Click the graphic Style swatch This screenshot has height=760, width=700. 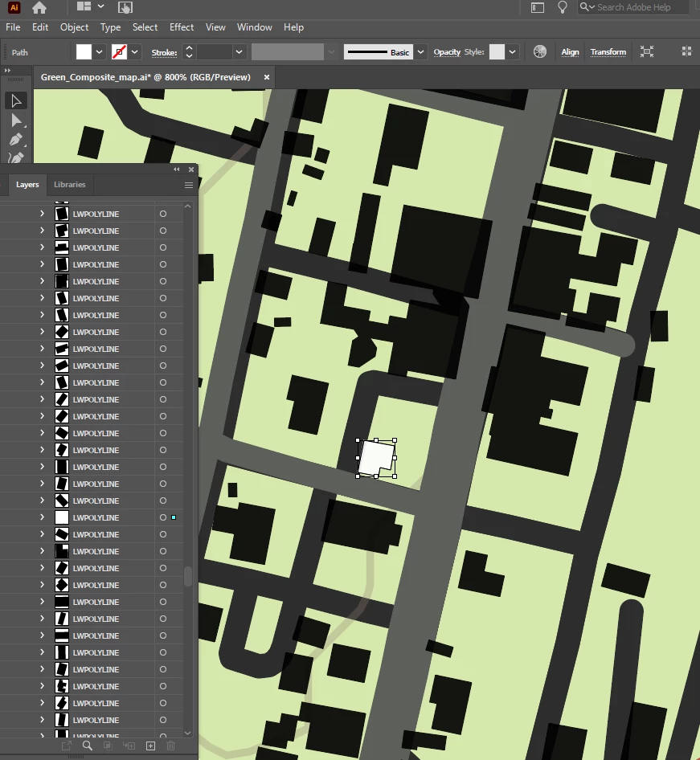(497, 52)
